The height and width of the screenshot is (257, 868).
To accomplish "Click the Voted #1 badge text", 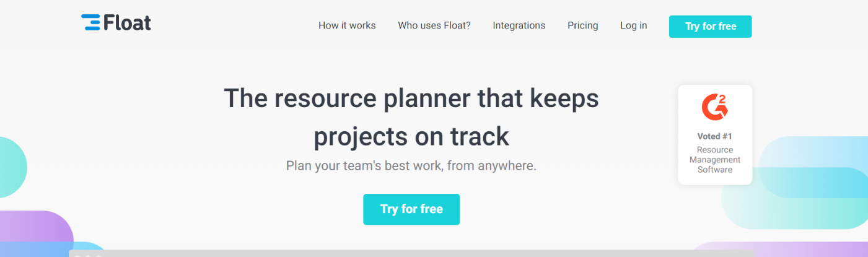I will coord(715,136).
